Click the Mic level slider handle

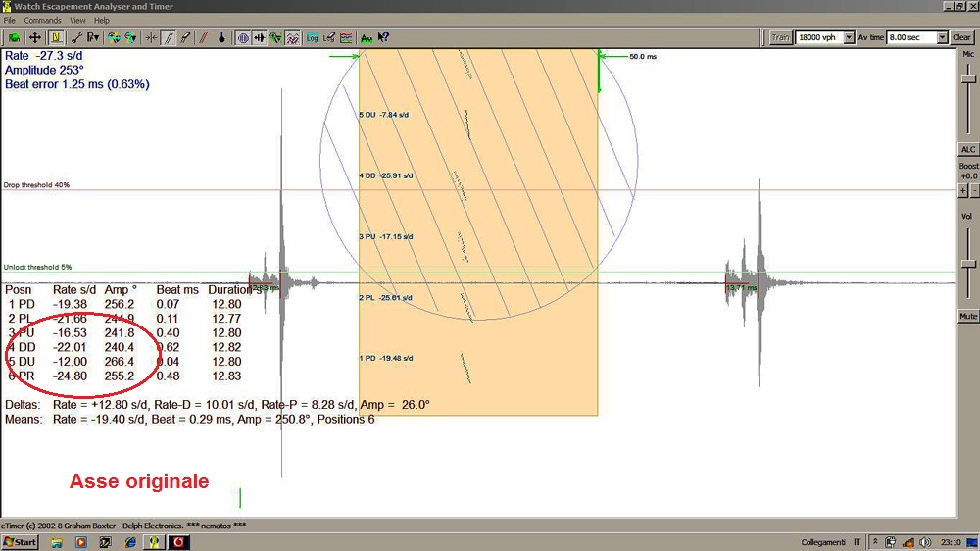(x=967, y=80)
